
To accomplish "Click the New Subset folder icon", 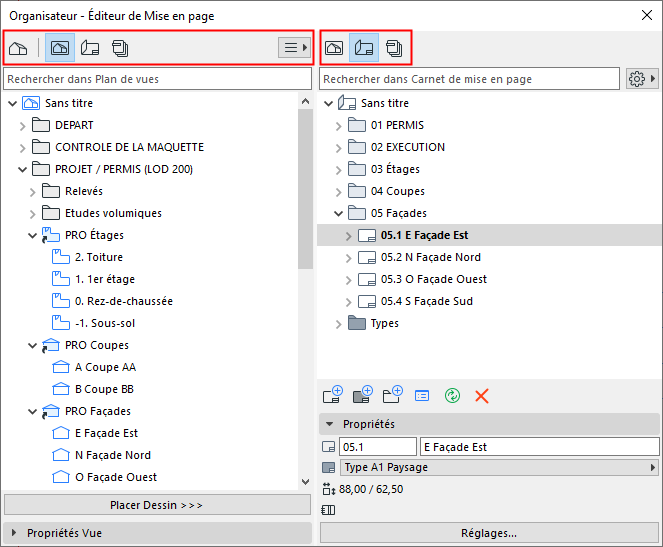I will [392, 395].
